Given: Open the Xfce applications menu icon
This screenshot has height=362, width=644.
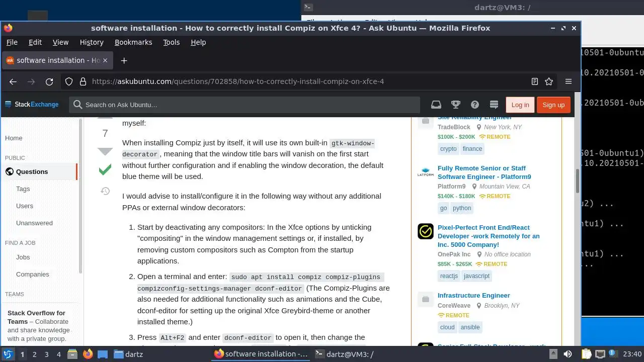Looking at the screenshot, I should pyautogui.click(x=8, y=354).
